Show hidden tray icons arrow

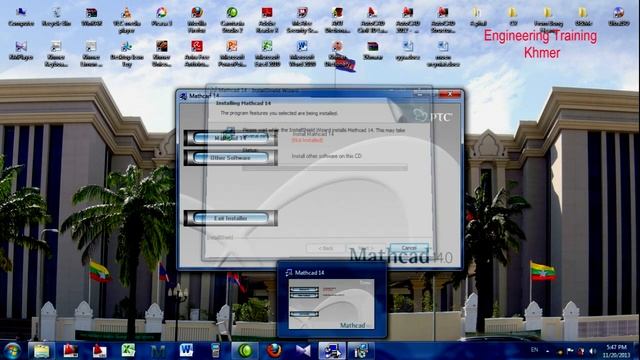click(x=548, y=351)
